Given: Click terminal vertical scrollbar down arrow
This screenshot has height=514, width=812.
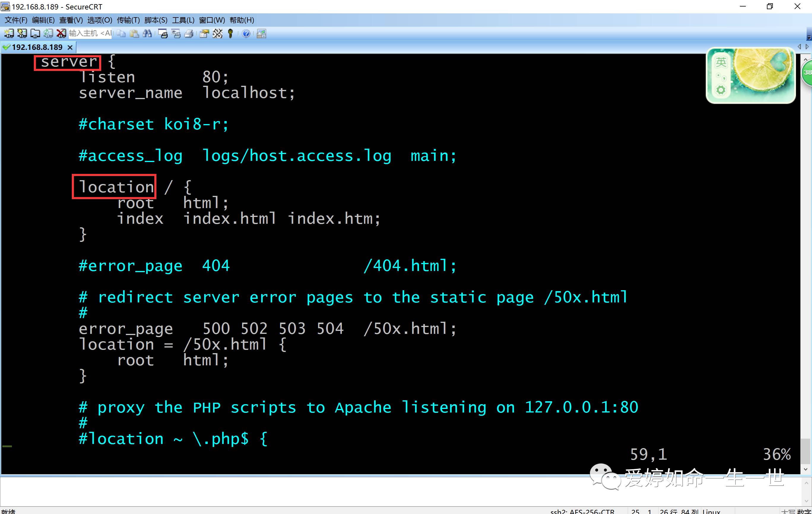Looking at the screenshot, I should pos(805,469).
